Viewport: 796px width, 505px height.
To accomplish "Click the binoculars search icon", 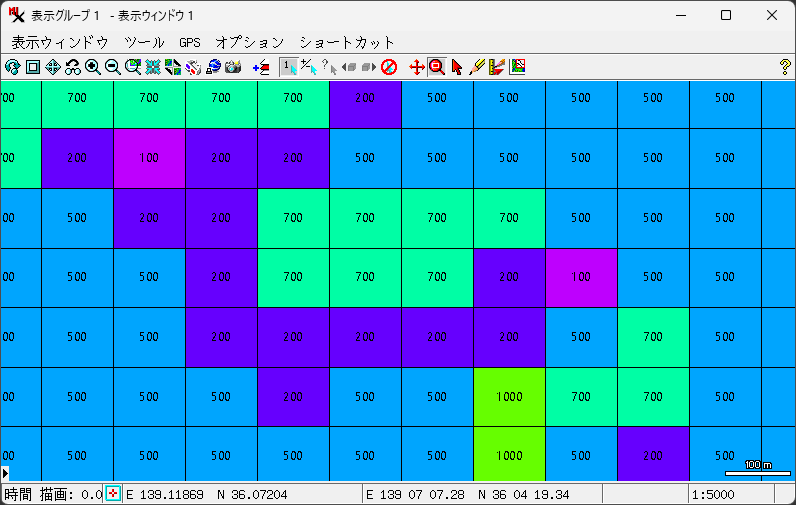I will coord(73,67).
